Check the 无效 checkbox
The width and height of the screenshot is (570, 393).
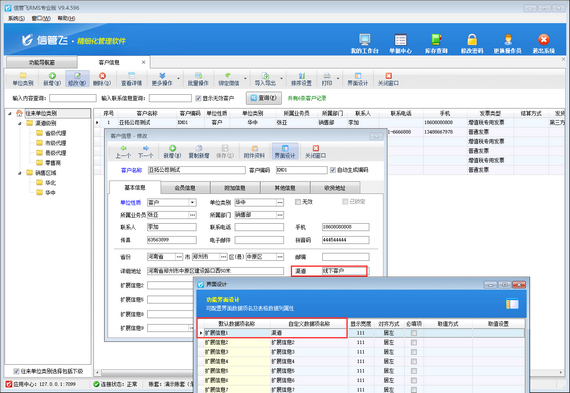pyautogui.click(x=298, y=202)
